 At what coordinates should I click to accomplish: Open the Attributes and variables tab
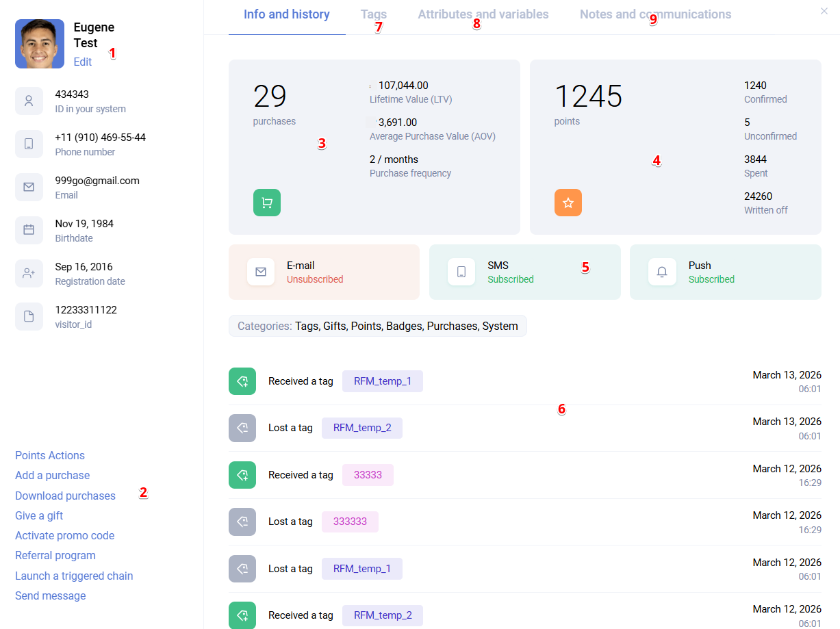click(x=483, y=14)
